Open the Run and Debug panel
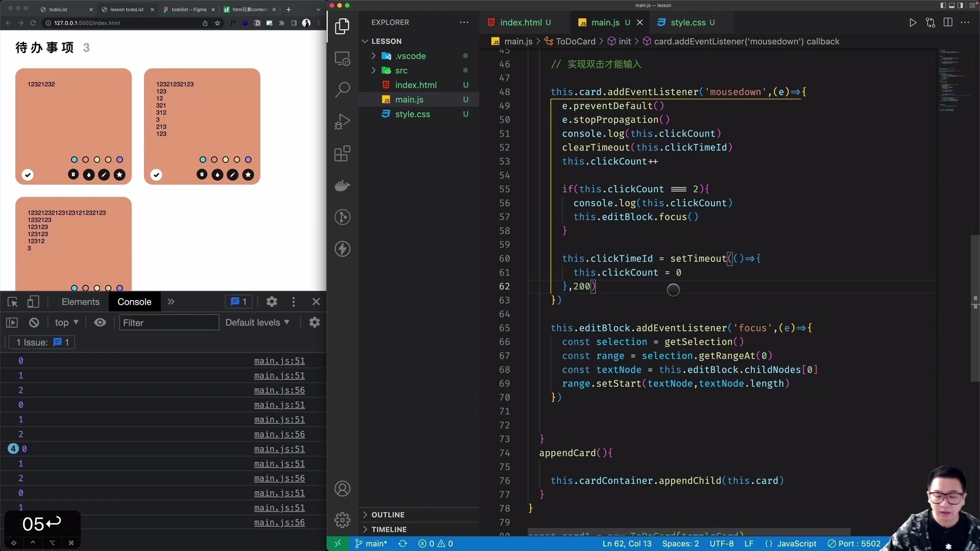This screenshot has width=980, height=551. click(x=342, y=121)
